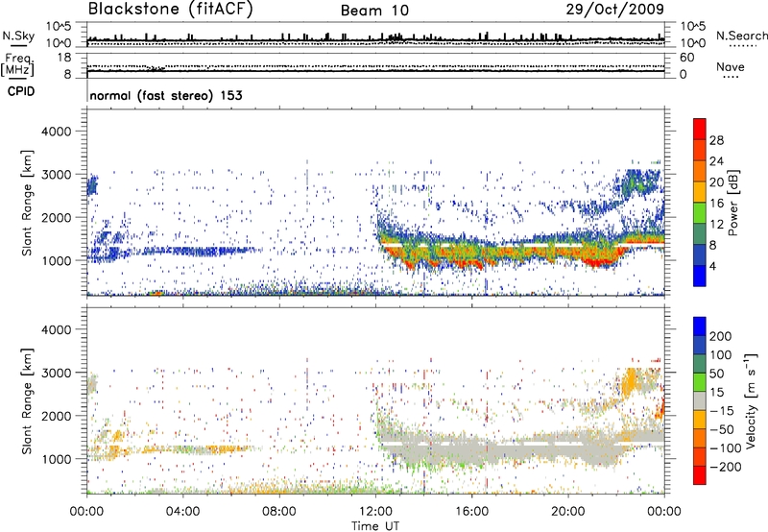Click the 2000 tick on the velocity panel
Viewport: 768px width, 532px height.
coord(56,416)
